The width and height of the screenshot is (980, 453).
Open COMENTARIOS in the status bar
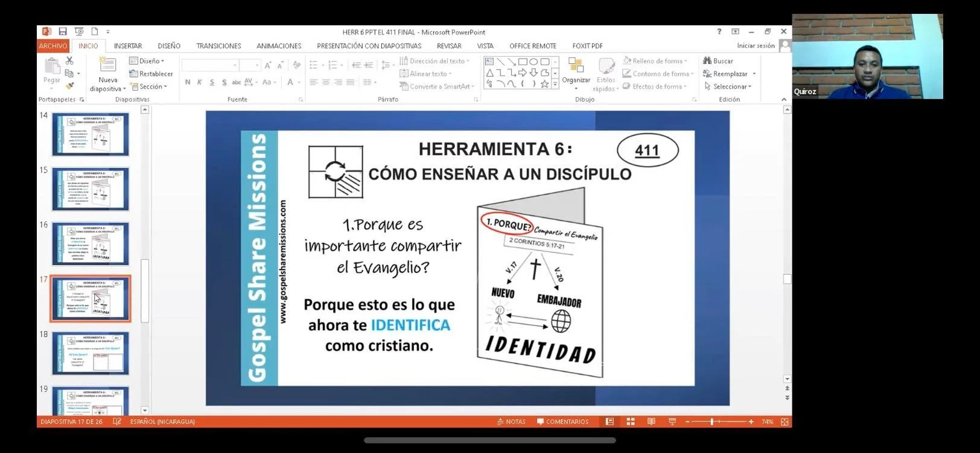click(562, 422)
